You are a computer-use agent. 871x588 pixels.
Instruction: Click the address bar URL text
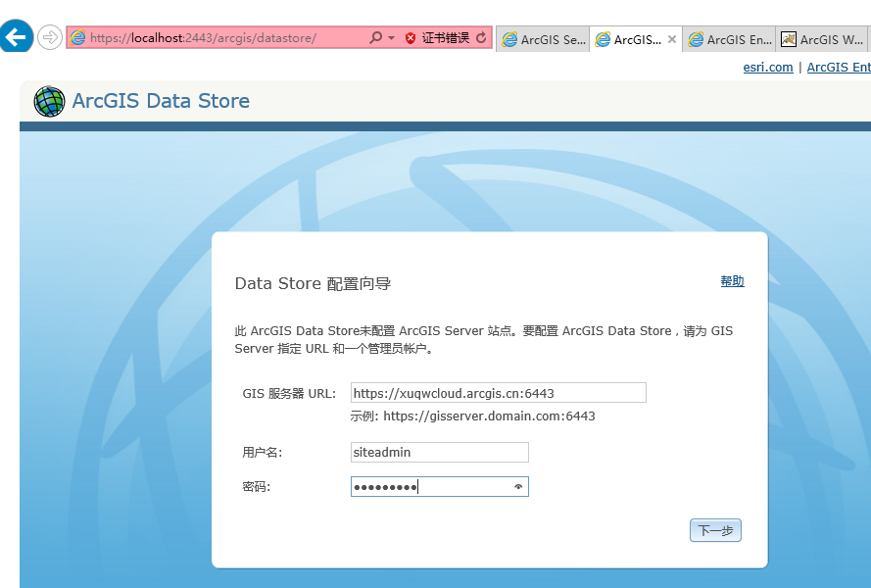point(203,38)
